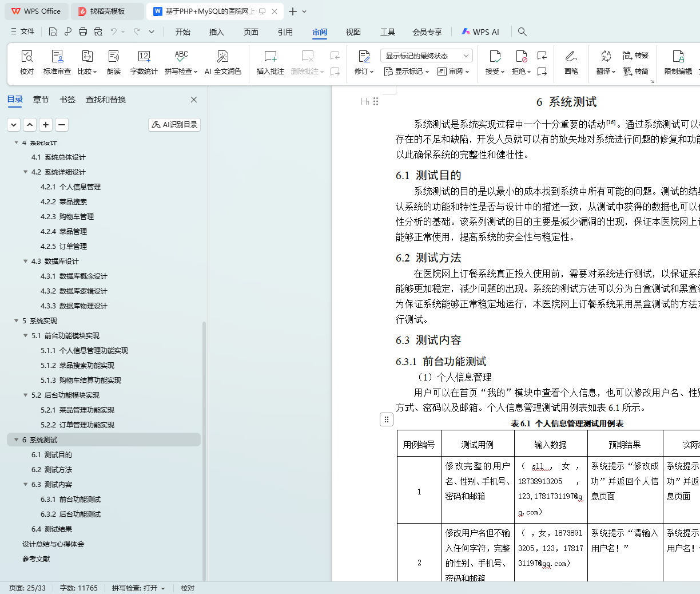Convert text with 转繁

(635, 56)
